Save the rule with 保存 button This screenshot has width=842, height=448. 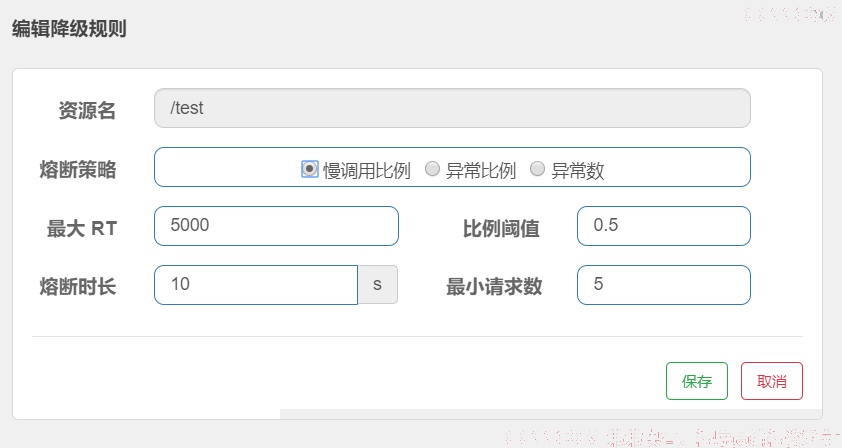tap(697, 381)
